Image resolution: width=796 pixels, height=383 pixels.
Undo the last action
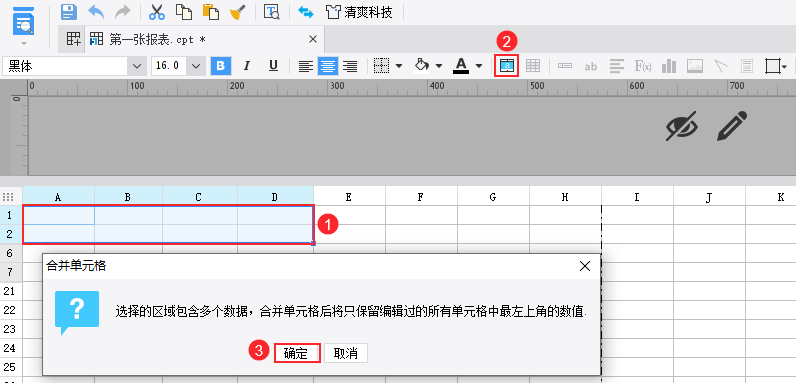pos(96,12)
